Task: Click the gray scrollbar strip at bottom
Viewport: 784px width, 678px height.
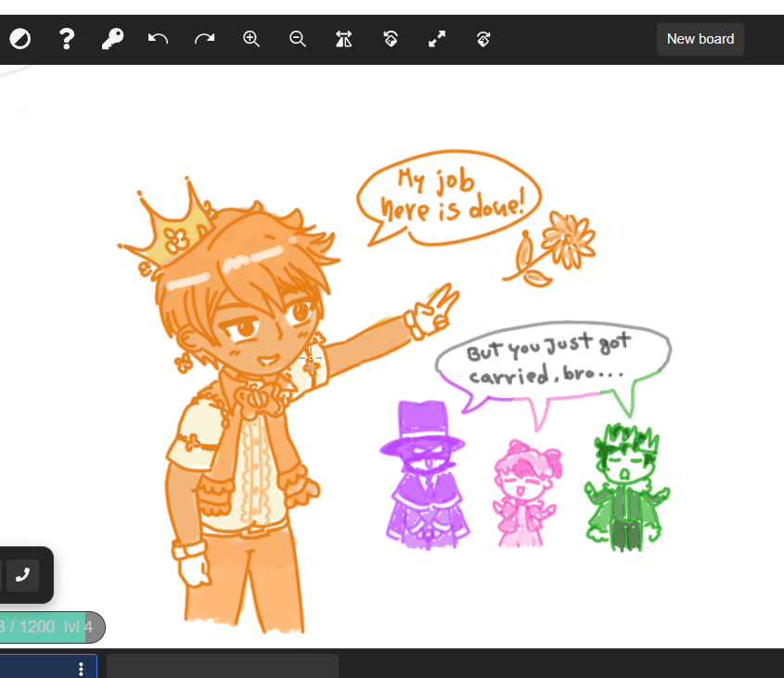Action: tap(223, 666)
